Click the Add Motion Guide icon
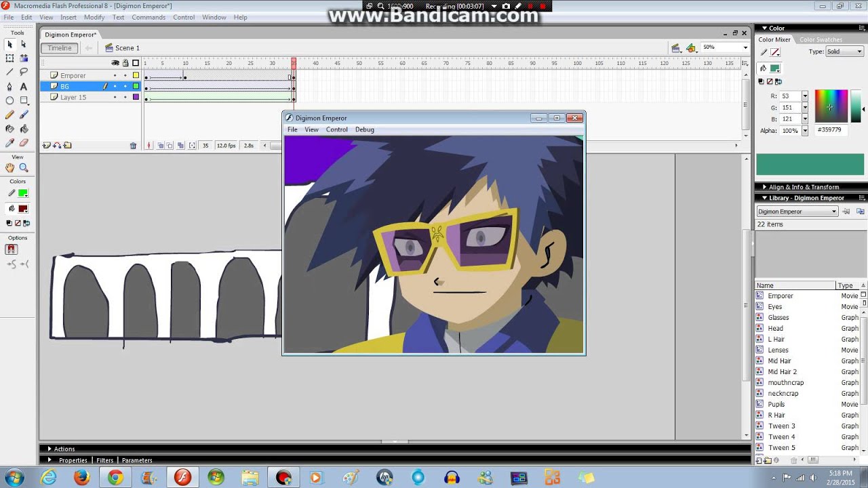Viewport: 868px width, 488px height. (57, 146)
